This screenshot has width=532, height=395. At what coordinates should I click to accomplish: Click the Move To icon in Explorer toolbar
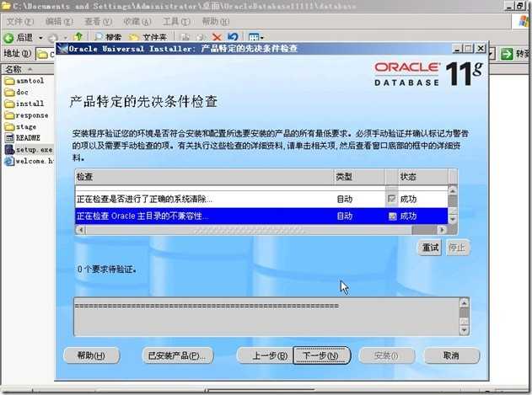point(185,37)
